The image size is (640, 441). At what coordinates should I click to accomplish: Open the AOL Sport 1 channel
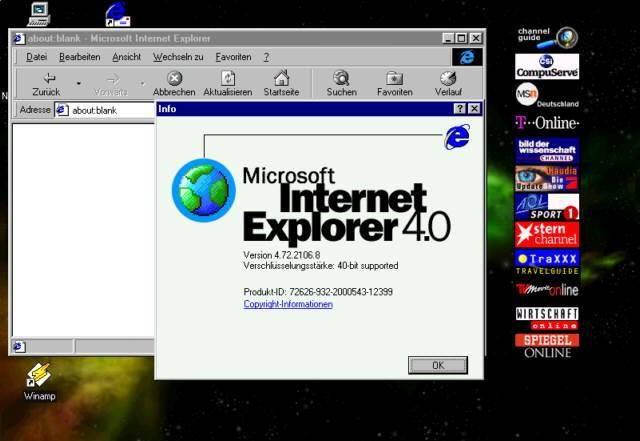tap(547, 206)
